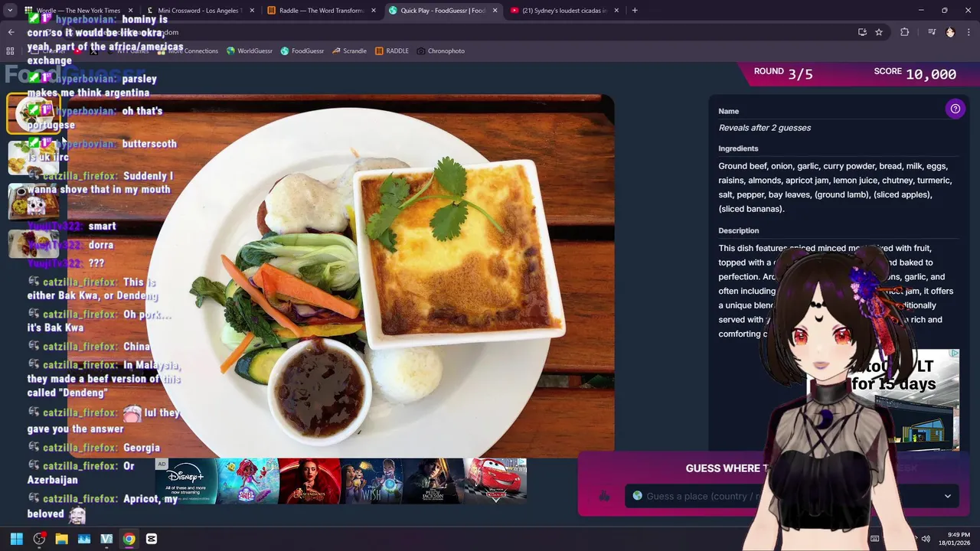Open the RADDLE bookmark
Image resolution: width=980 pixels, height=551 pixels.
[392, 51]
